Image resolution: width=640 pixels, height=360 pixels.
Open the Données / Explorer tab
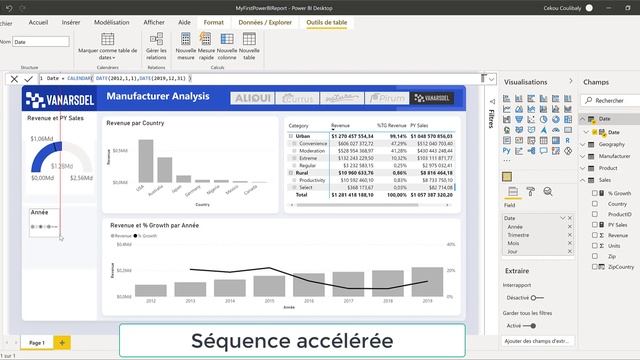pyautogui.click(x=265, y=22)
